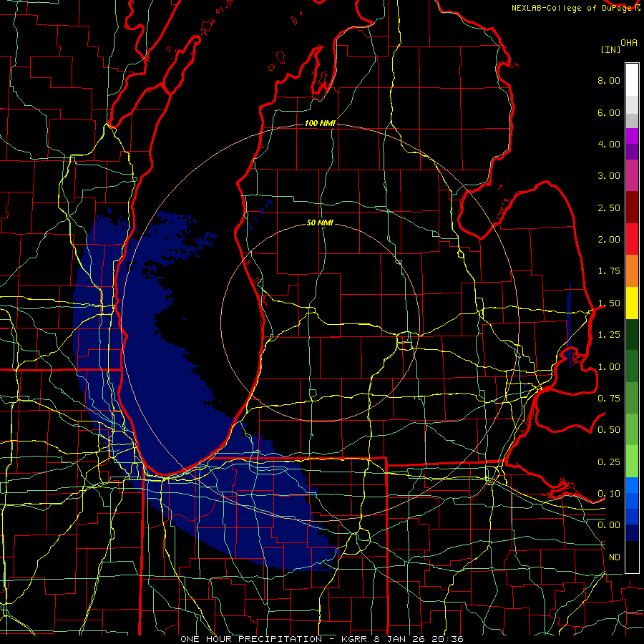
Task: Click the 0.75 legend value
Action: pyautogui.click(x=609, y=399)
